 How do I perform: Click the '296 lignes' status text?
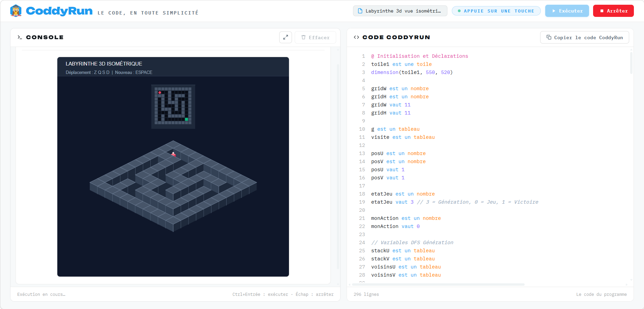click(366, 294)
